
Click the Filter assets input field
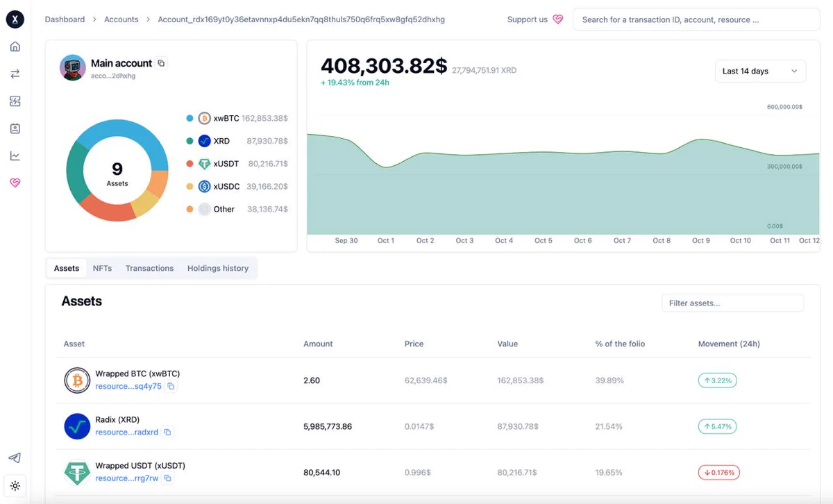coord(732,303)
